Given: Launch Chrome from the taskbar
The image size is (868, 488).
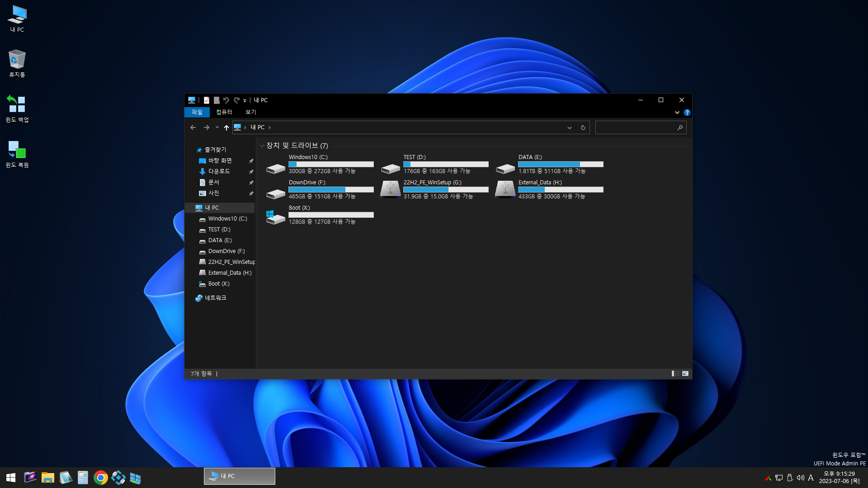Looking at the screenshot, I should coord(101,478).
